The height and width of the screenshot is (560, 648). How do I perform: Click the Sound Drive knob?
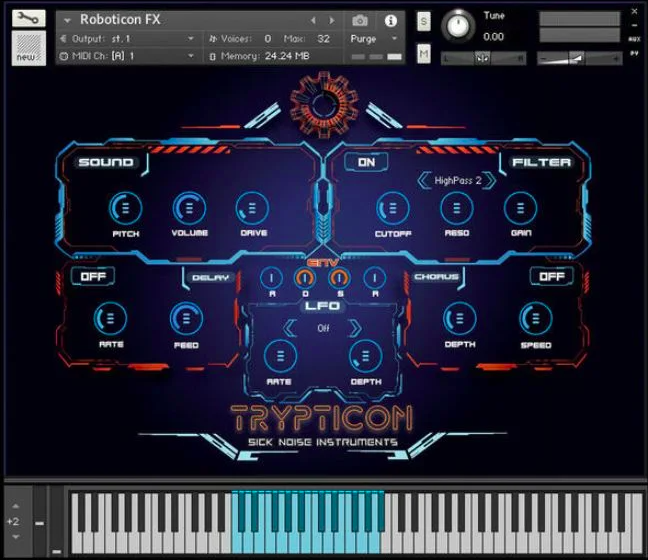tap(252, 208)
